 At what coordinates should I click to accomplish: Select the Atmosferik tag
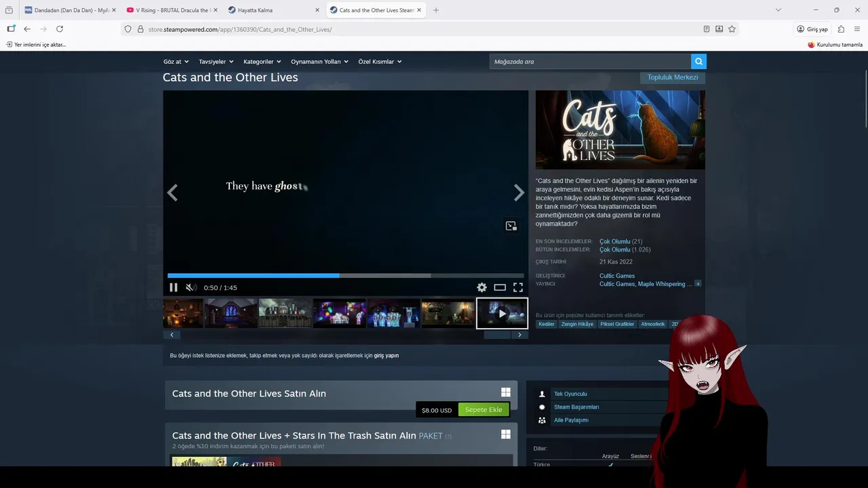coord(653,324)
